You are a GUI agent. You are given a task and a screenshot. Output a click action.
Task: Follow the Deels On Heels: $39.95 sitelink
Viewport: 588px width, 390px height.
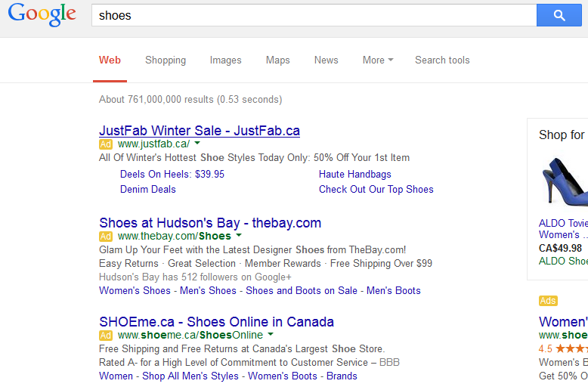pyautogui.click(x=172, y=175)
